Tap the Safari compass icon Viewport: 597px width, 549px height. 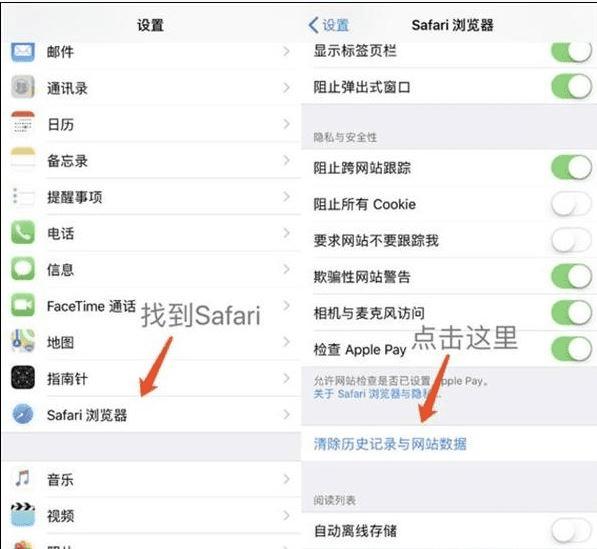pyautogui.click(x=23, y=414)
